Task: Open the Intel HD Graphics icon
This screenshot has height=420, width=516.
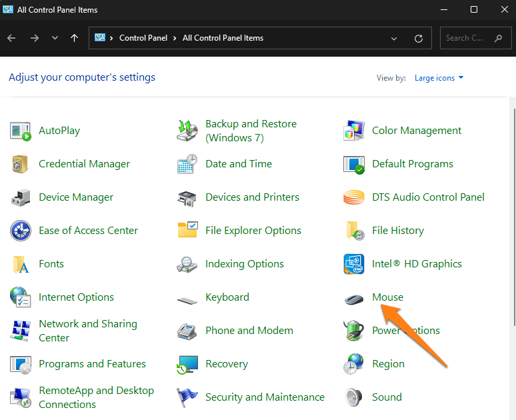Action: (354, 264)
